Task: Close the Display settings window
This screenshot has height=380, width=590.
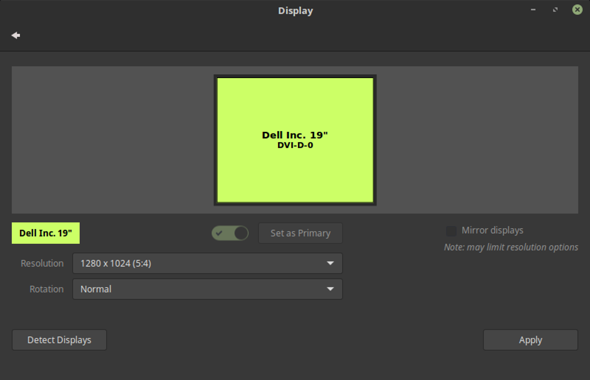Action: click(x=577, y=10)
